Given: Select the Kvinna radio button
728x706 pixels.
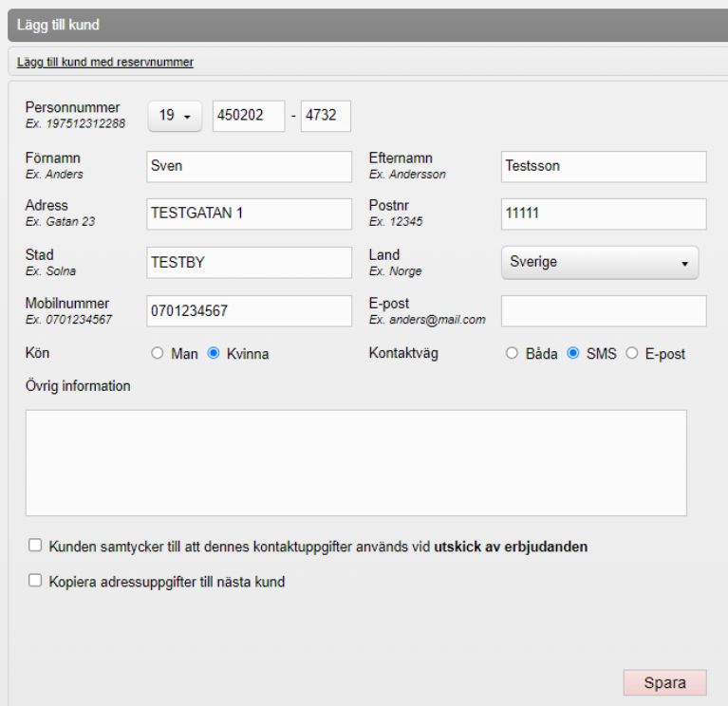Looking at the screenshot, I should tap(214, 354).
